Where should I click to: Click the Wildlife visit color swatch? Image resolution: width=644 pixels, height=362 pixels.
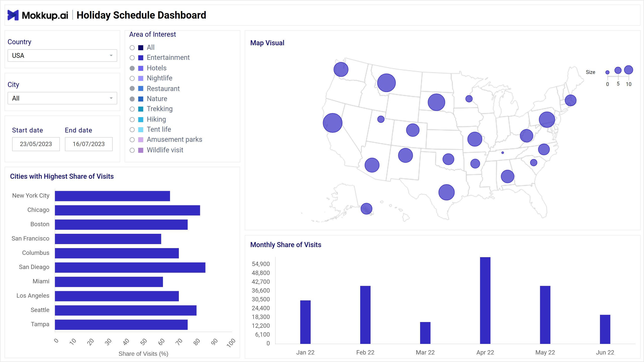click(x=141, y=150)
